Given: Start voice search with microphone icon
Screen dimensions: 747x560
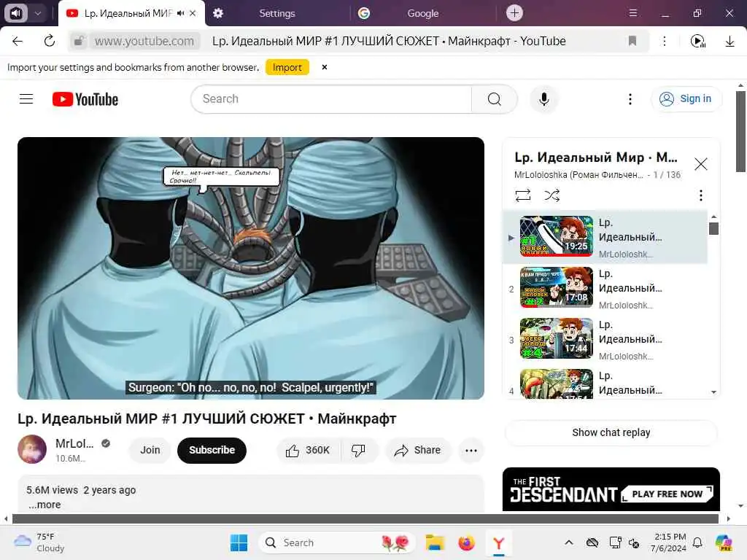Looking at the screenshot, I should pos(544,99).
